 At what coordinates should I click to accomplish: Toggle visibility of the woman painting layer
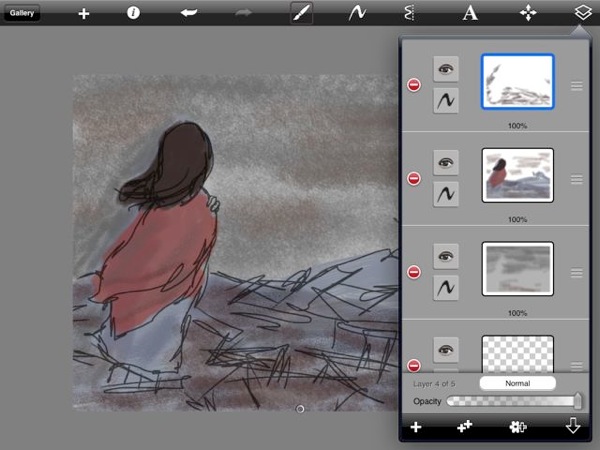pyautogui.click(x=446, y=161)
